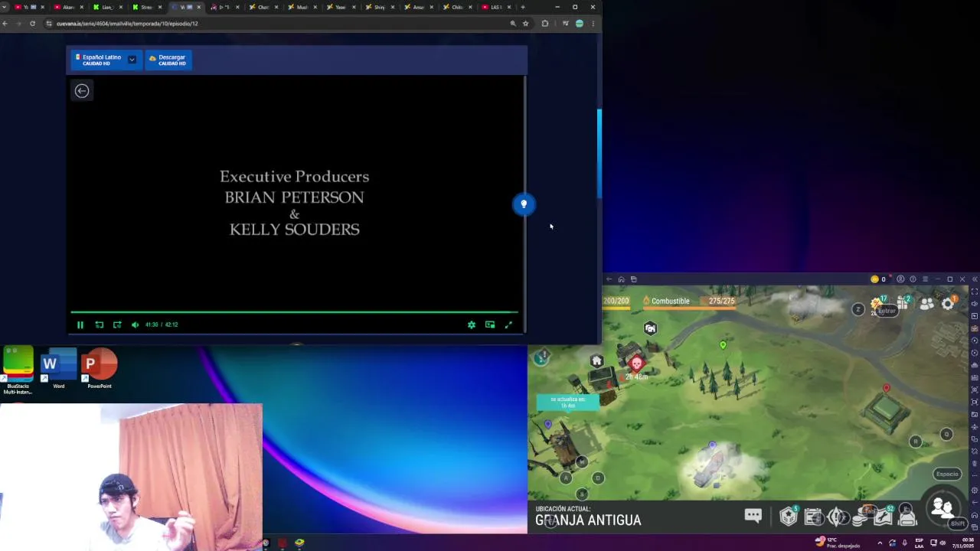
Task: Go back in the browser
Action: (x=5, y=24)
